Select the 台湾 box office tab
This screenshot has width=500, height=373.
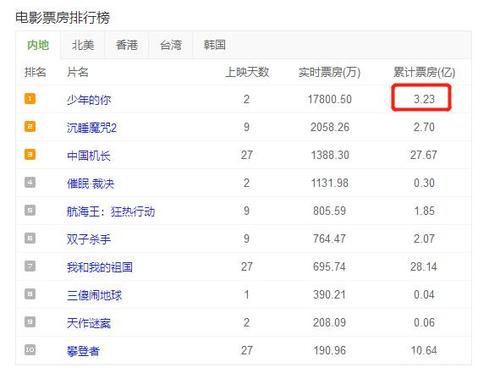(x=171, y=45)
